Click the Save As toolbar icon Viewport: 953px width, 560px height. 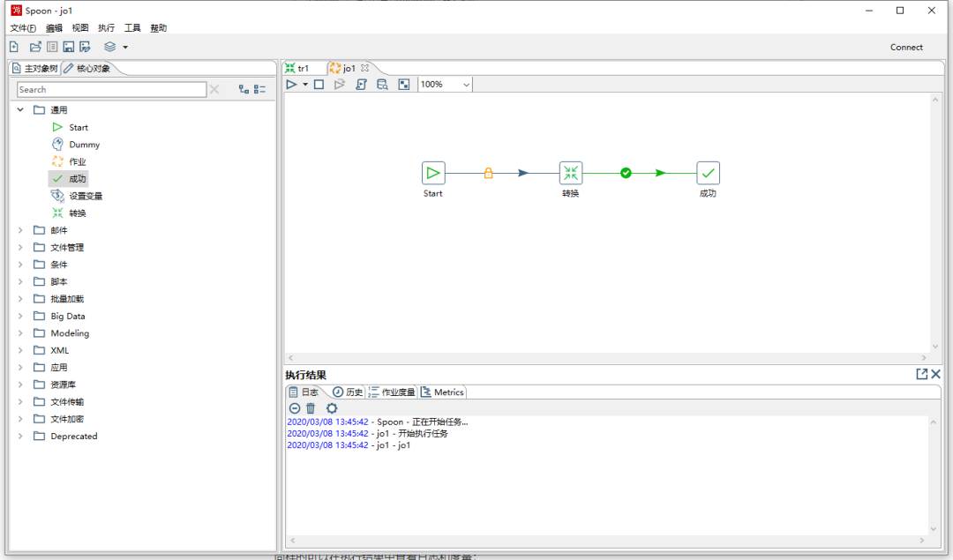(x=85, y=47)
